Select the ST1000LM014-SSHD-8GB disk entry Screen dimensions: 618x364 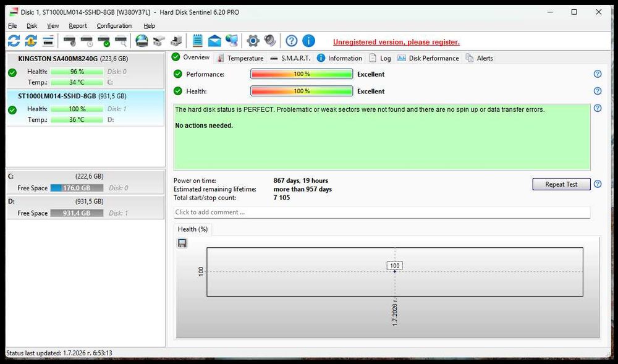pos(85,108)
